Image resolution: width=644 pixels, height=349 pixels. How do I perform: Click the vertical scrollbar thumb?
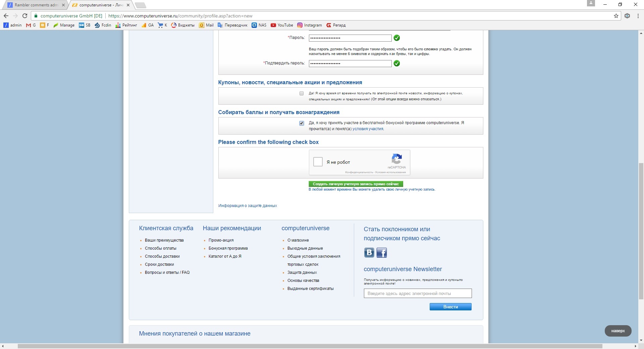pyautogui.click(x=641, y=232)
